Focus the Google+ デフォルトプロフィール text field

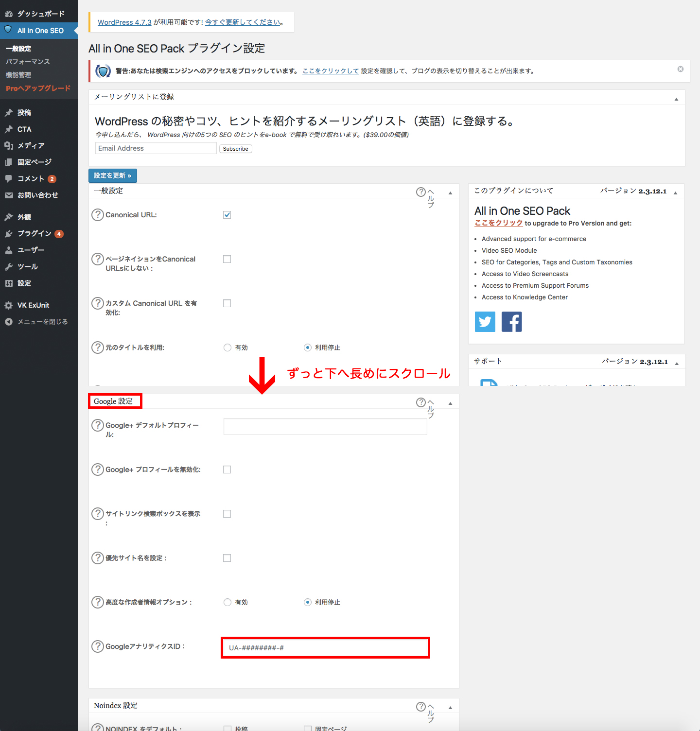coord(325,426)
